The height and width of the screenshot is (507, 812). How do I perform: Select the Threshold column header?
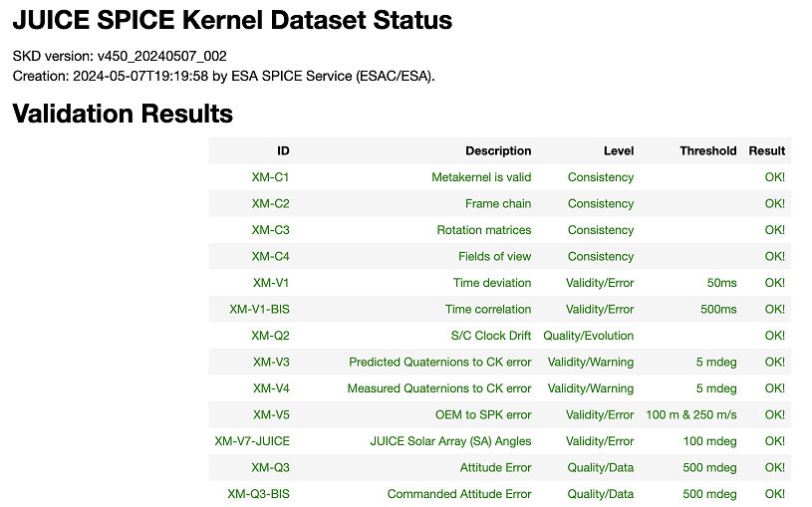[708, 150]
